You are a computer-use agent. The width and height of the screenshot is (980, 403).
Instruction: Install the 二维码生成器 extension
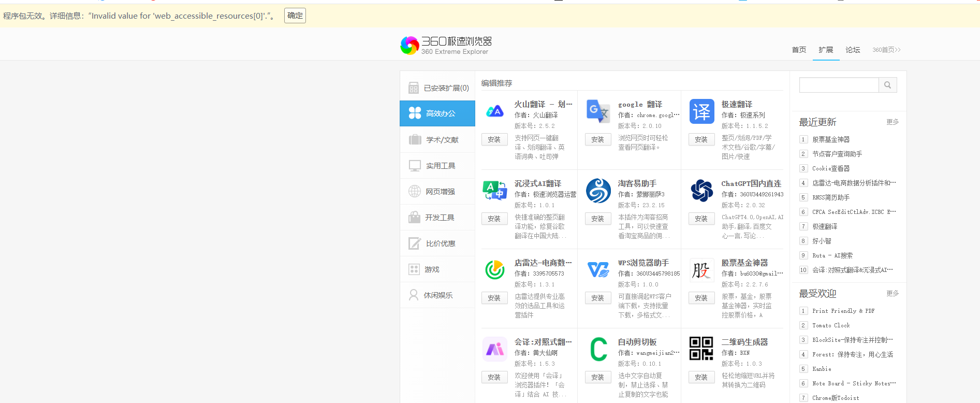pos(701,377)
